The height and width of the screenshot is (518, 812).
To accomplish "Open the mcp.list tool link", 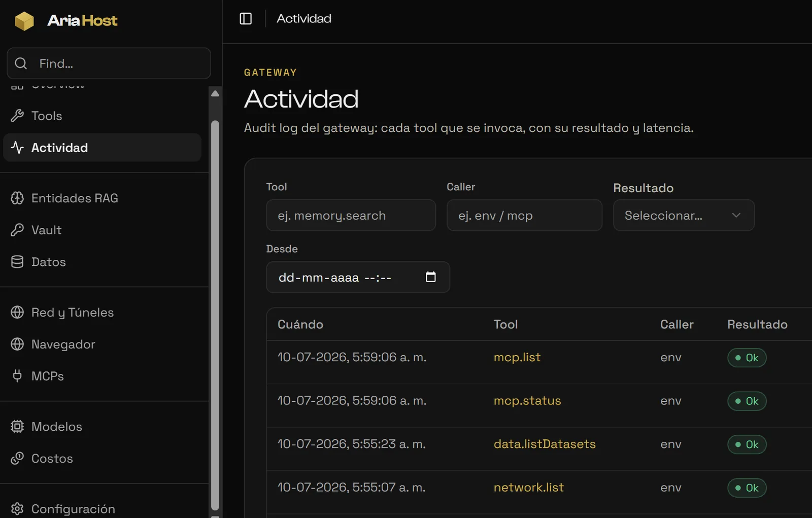I will point(517,357).
